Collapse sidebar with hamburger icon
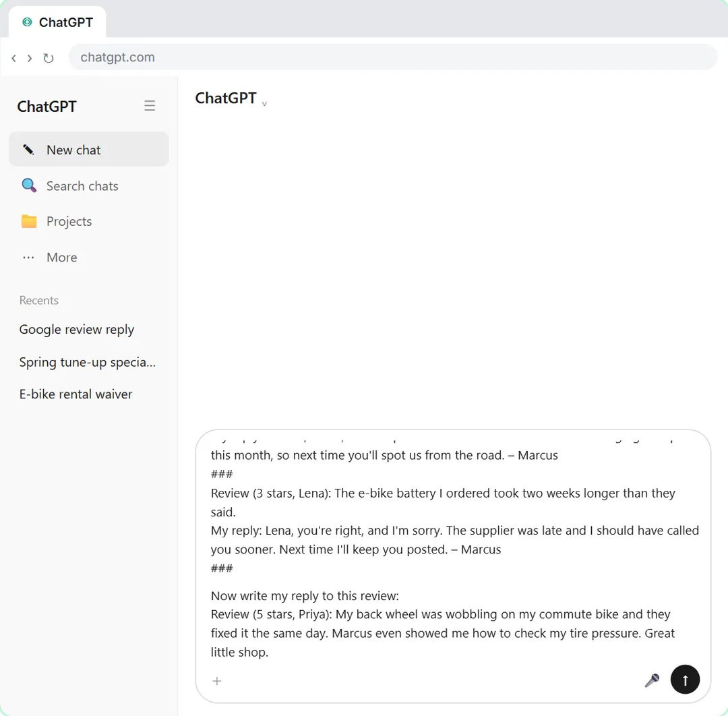728x716 pixels. coord(150,105)
